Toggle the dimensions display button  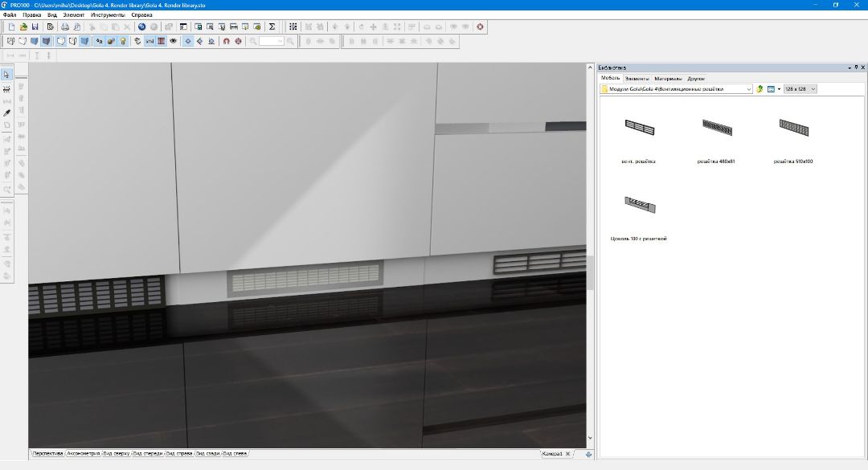point(149,40)
